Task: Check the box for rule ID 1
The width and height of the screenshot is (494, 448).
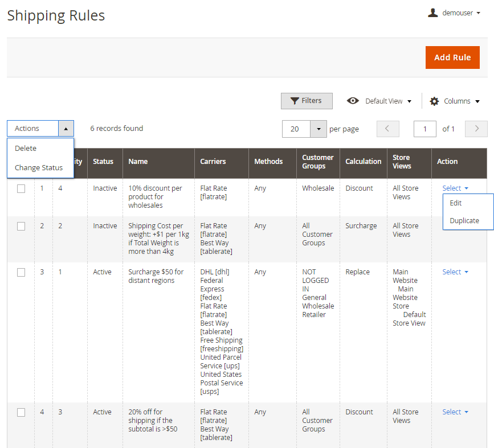Action: [x=21, y=188]
